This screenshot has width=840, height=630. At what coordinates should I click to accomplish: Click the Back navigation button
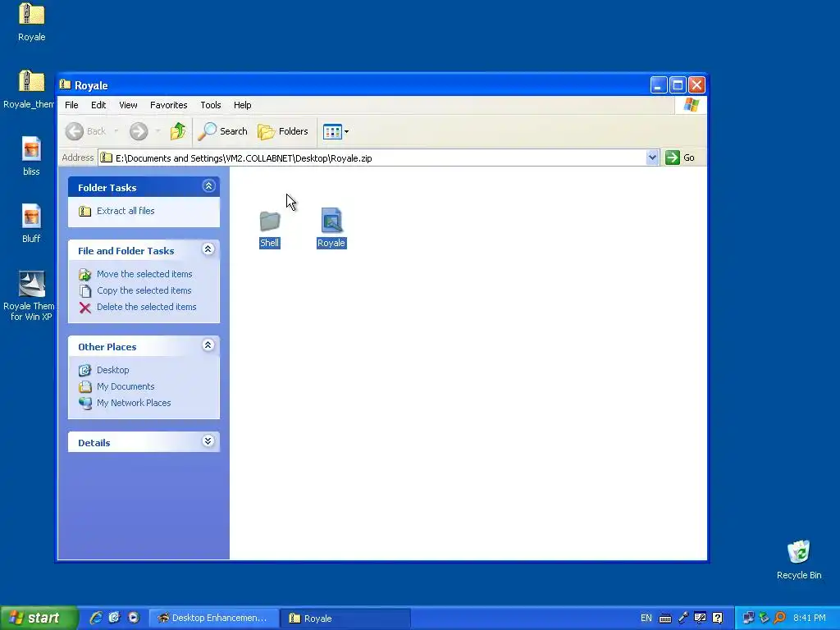tap(86, 131)
